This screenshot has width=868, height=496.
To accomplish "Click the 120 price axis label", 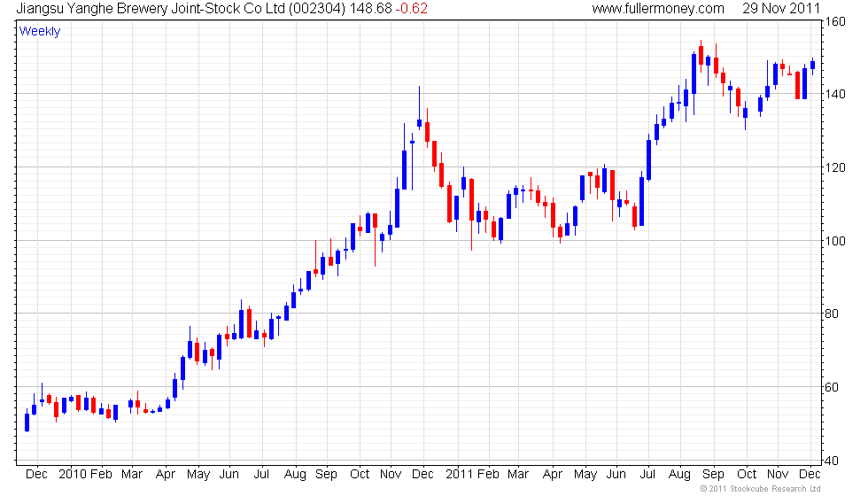I will (835, 167).
